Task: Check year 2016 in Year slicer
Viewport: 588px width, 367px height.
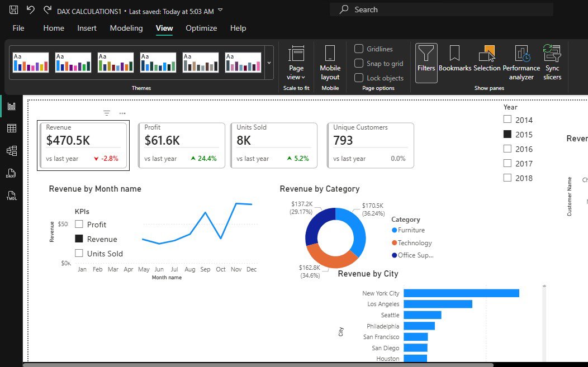Action: pyautogui.click(x=508, y=149)
